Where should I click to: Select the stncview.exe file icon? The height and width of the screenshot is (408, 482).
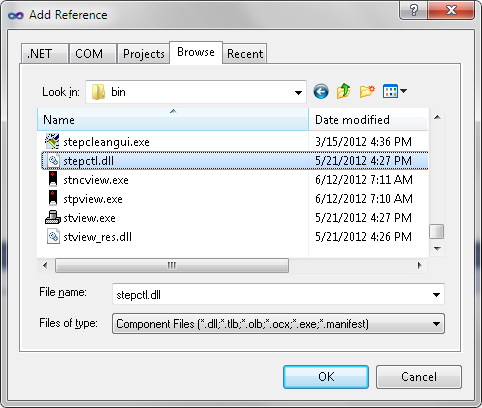point(53,179)
